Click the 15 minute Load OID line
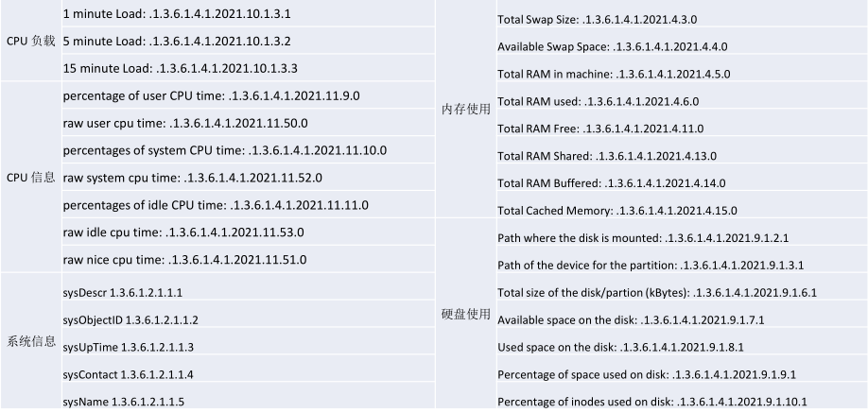868x413 pixels. click(x=179, y=69)
